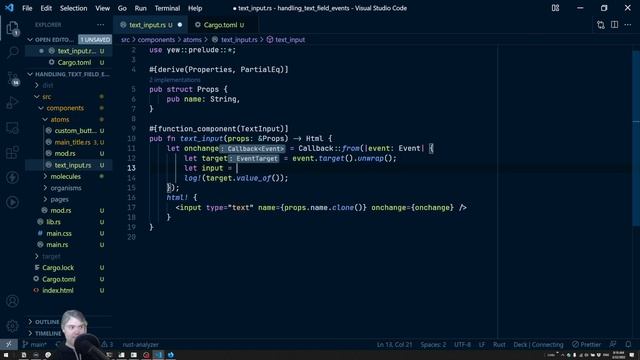Viewport: 640px width, 360px height.
Task: Open the View menu
Action: (x=102, y=8)
